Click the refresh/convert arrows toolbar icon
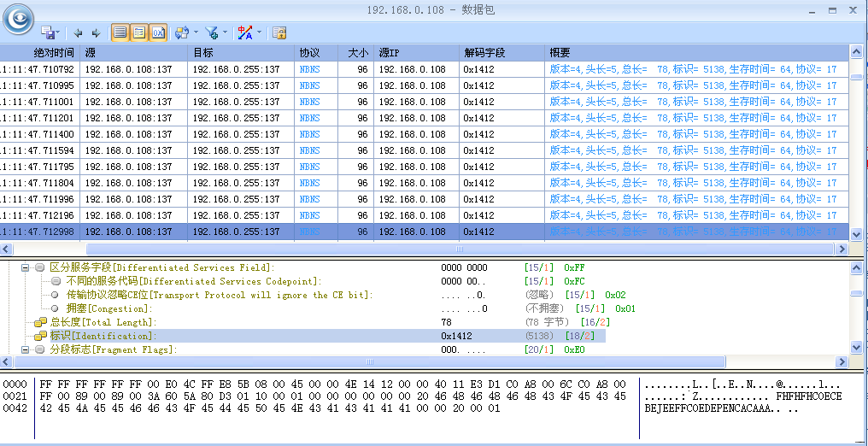Image resolution: width=868 pixels, height=446 pixels. 181,33
